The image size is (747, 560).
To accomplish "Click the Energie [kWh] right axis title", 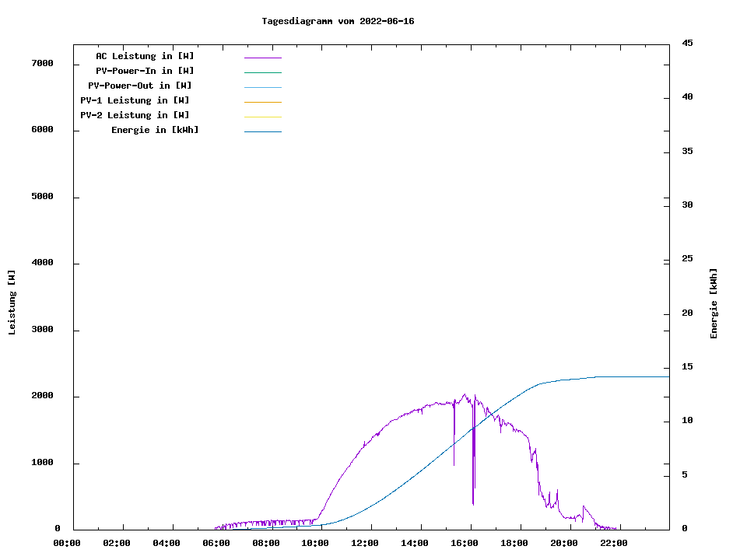I will [714, 303].
